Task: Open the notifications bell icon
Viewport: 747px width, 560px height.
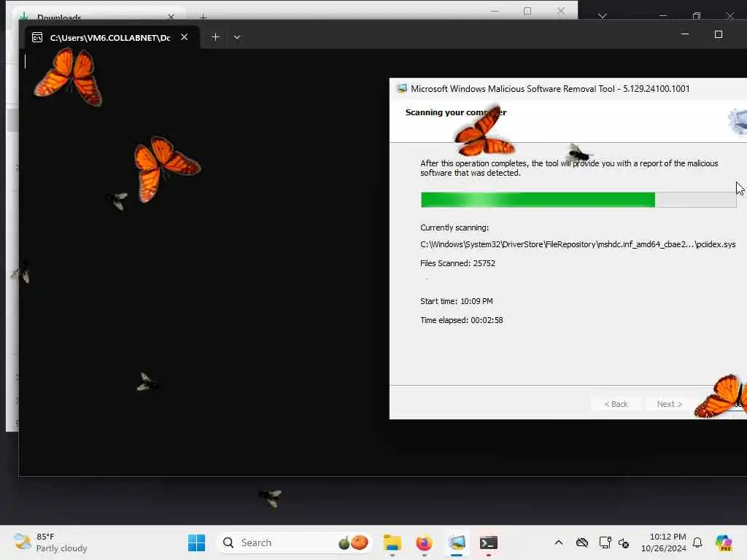Action: point(697,542)
